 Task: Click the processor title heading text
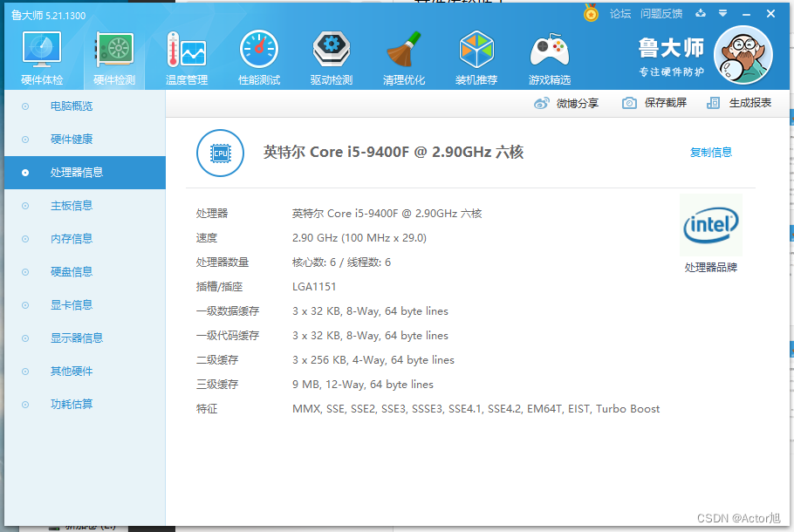[x=393, y=152]
